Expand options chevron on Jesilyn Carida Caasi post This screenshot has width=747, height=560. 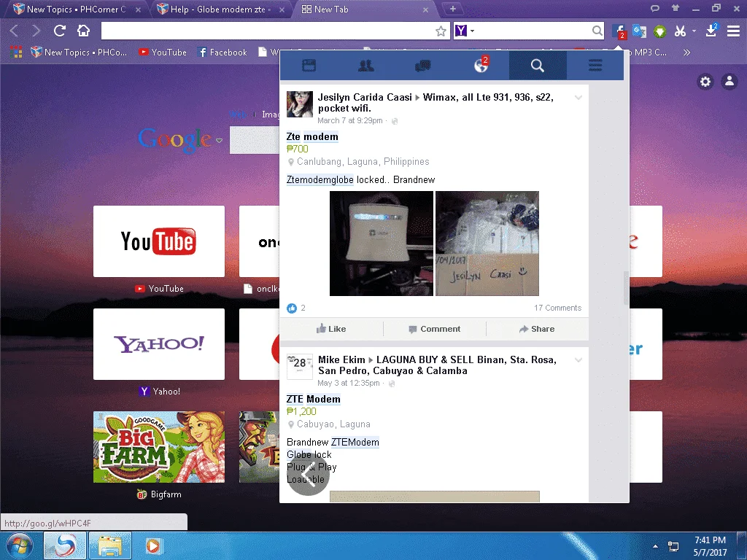(578, 98)
